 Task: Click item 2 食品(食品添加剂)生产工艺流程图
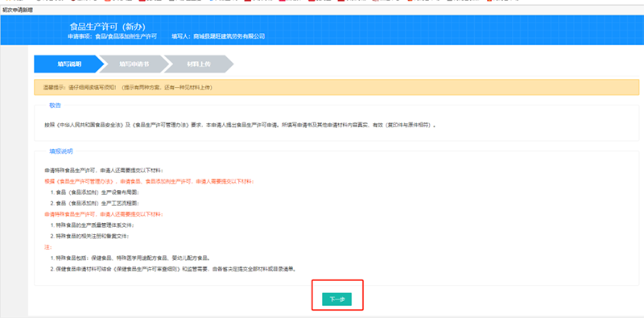click(95, 204)
